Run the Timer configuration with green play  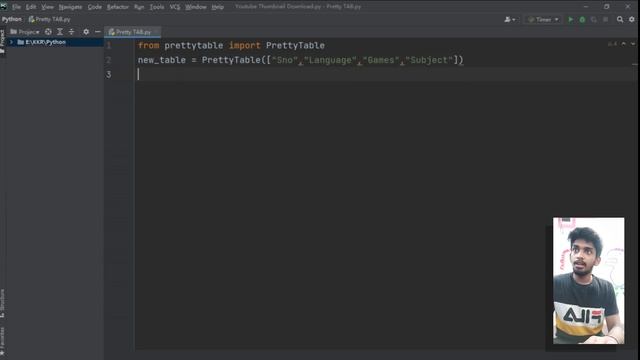tap(571, 20)
